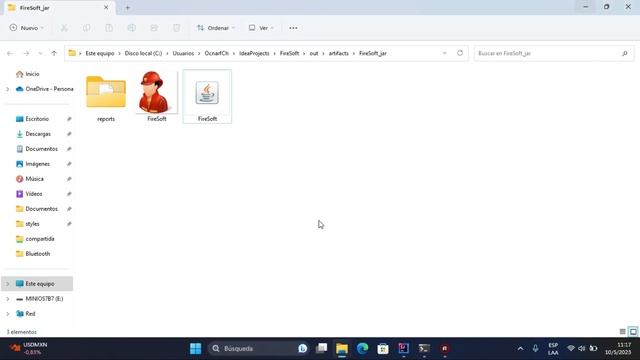Go back with the left arrow

coord(10,53)
